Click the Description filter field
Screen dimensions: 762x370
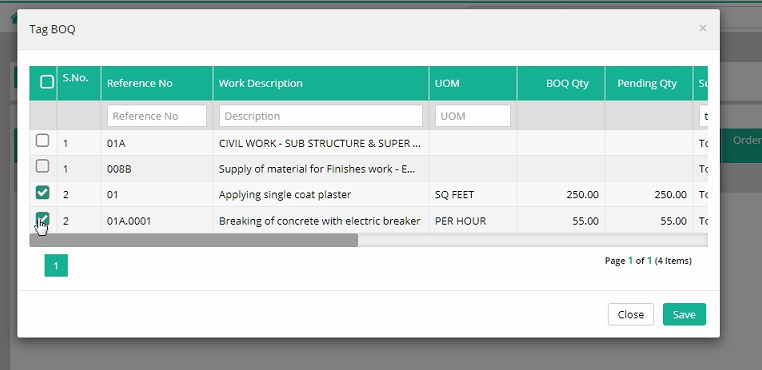(x=321, y=116)
